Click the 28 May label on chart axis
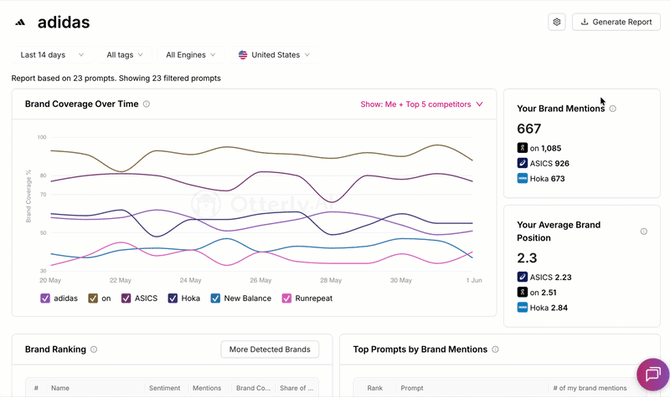The image size is (670, 397). coord(331,280)
